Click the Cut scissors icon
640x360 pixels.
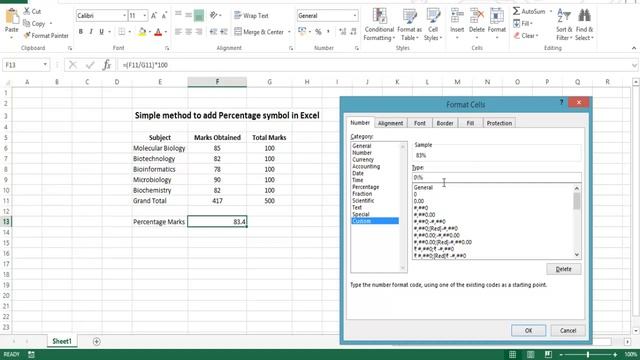click(27, 11)
